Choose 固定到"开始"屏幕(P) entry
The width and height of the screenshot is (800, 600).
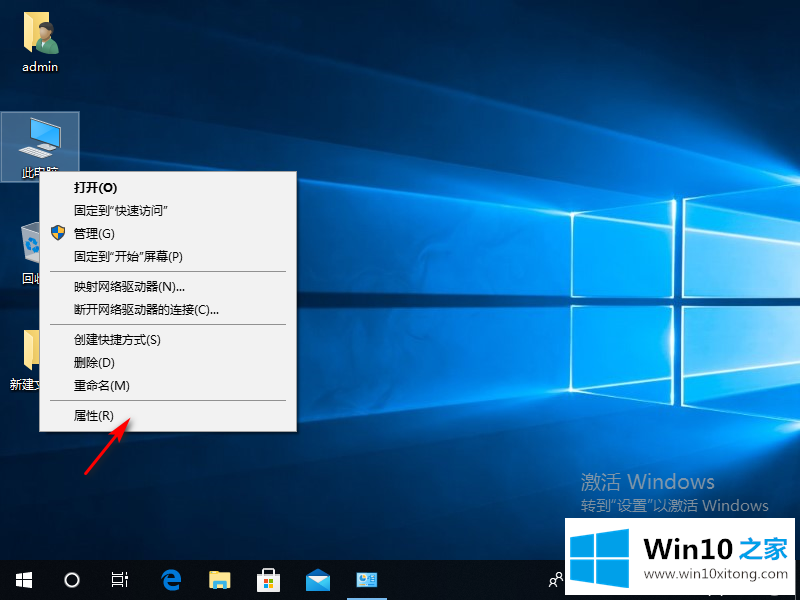[168, 257]
